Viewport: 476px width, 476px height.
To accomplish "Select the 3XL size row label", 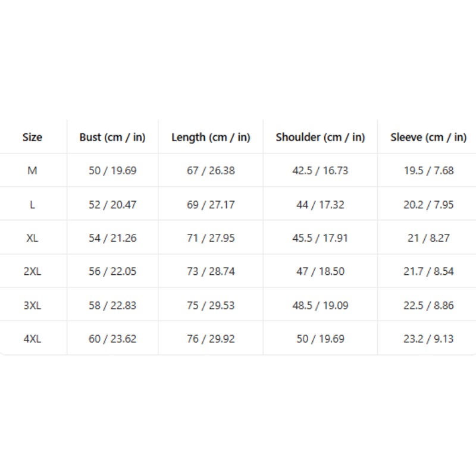I will coord(32,305).
